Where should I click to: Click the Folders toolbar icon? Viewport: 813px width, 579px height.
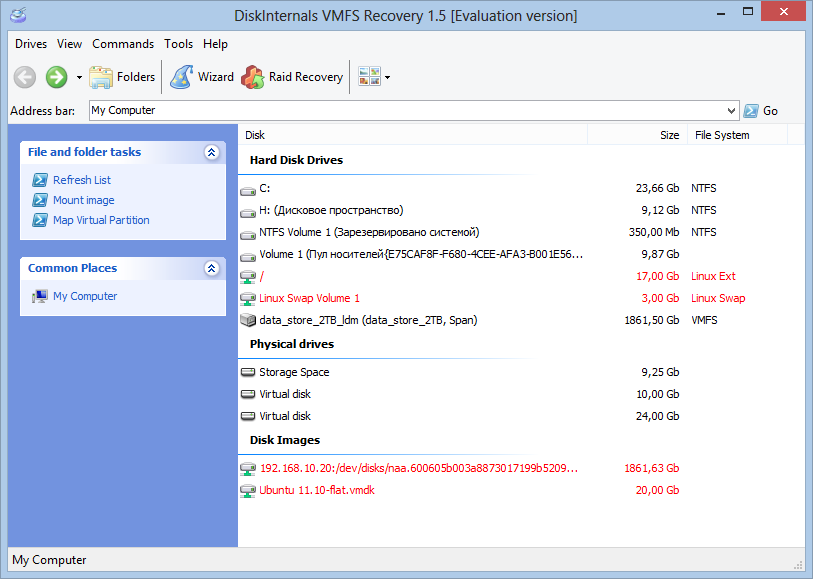(x=101, y=77)
